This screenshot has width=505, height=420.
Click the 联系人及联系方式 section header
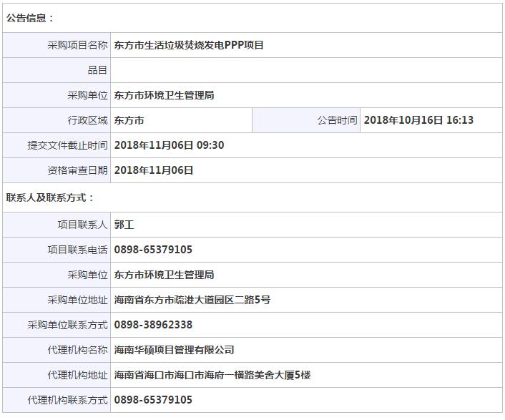pos(51,197)
